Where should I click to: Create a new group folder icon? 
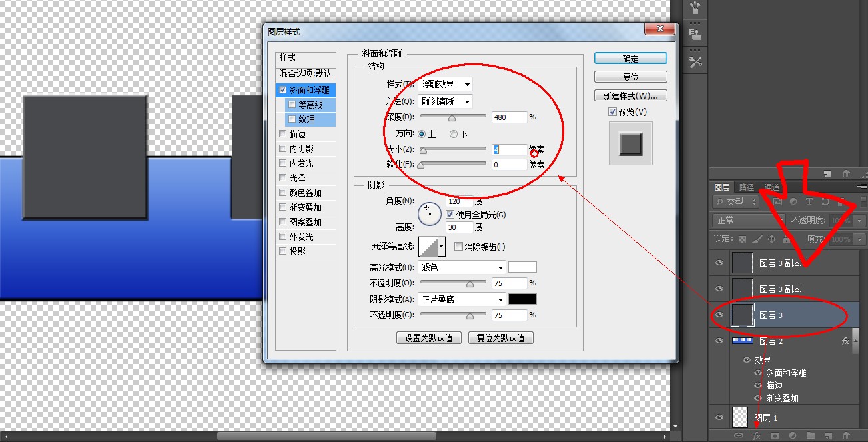pos(811,435)
